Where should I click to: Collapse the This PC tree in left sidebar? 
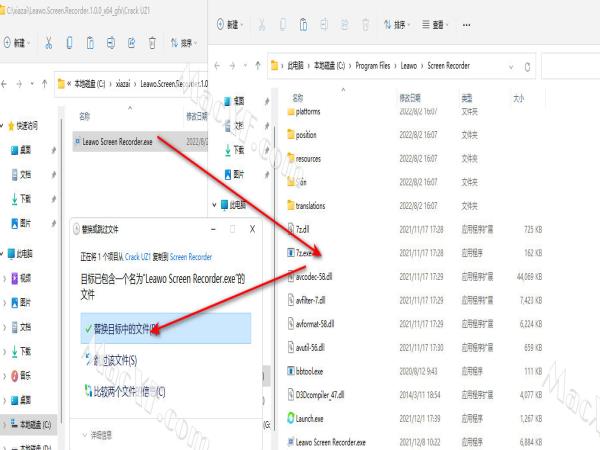click(x=2, y=253)
